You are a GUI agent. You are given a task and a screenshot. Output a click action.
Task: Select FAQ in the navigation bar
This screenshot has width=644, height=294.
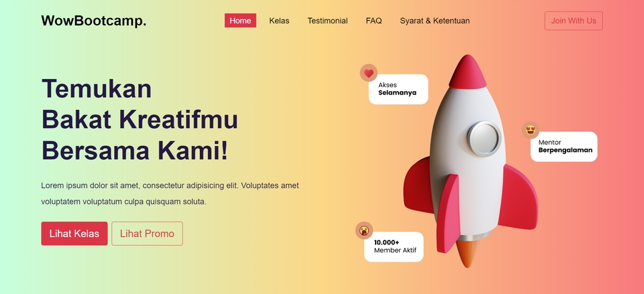tap(374, 21)
